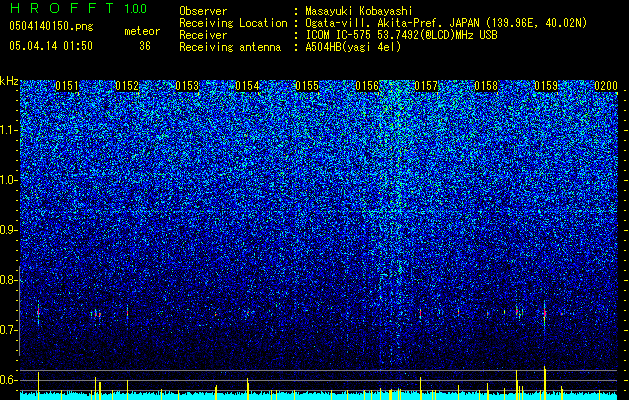The height and width of the screenshot is (400, 629).
Task: Click the meteor count 36
Action: tap(145, 46)
